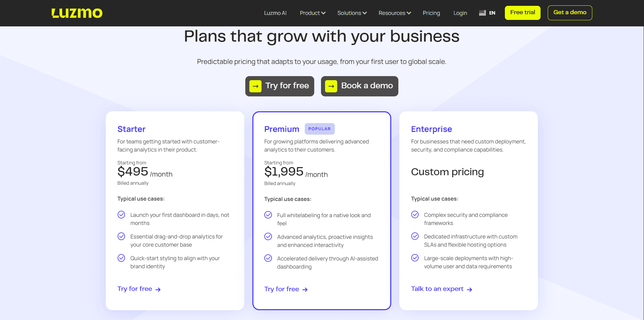Click the POPULAR badge on Premium plan
Viewport: 644px width, 320px height.
320,129
